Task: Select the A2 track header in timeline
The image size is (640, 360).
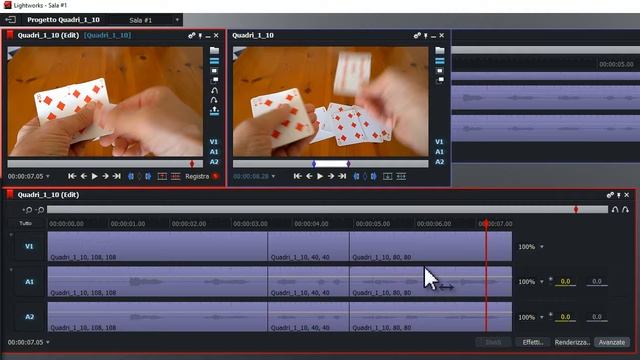Action: coord(29,317)
